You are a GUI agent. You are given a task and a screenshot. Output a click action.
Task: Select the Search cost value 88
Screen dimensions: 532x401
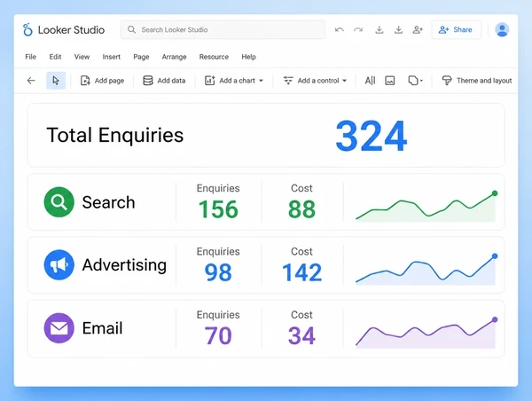pos(301,209)
